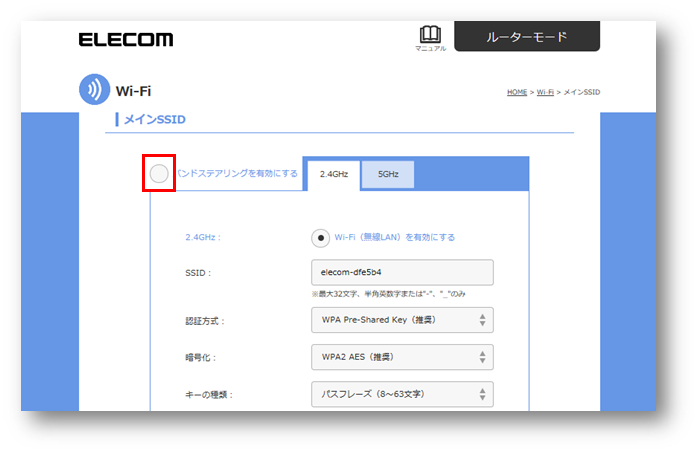
Task: Open the HOME breadcrumb link
Action: coord(517,92)
